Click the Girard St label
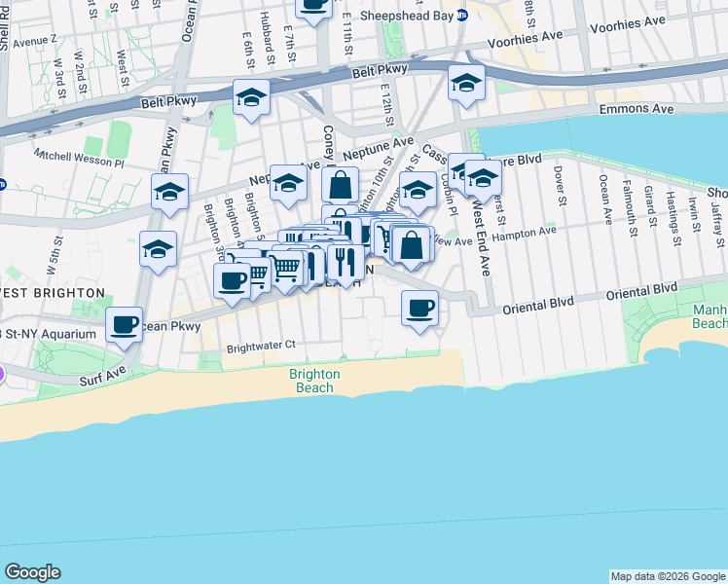728x584 pixels. 650,206
